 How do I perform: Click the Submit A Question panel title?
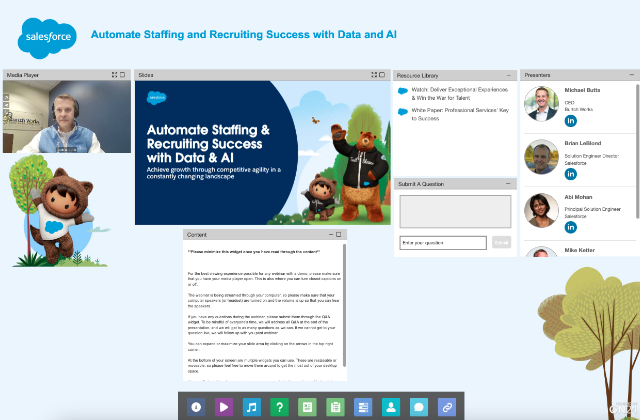pos(421,184)
